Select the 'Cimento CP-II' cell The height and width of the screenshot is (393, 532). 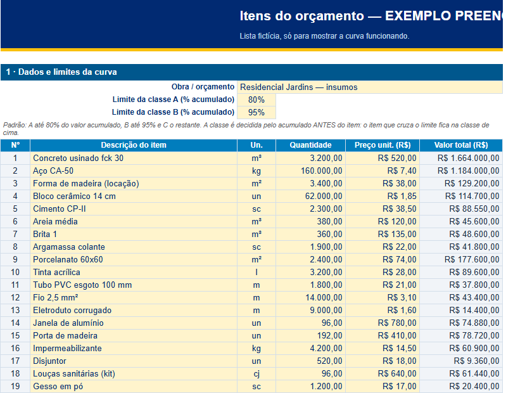134,209
